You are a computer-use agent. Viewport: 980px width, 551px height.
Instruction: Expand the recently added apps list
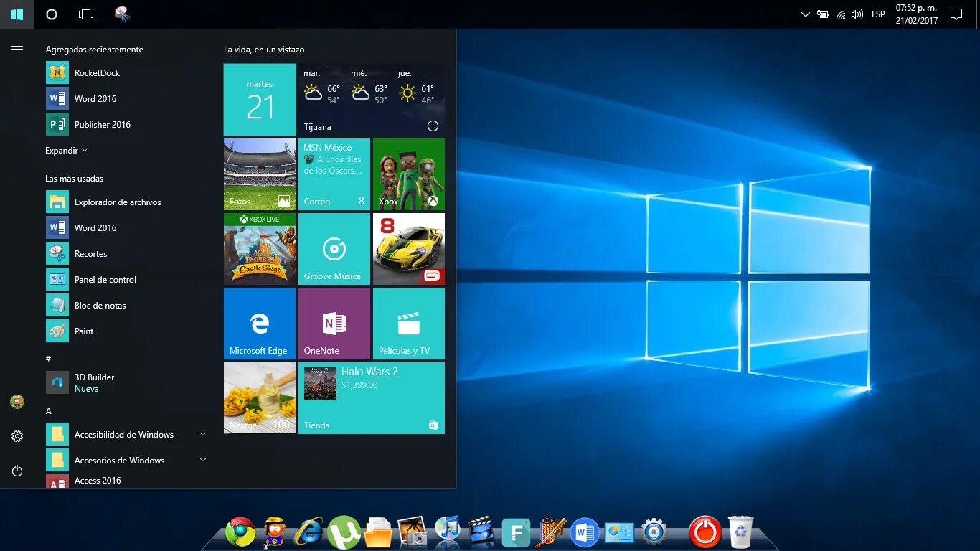coord(67,151)
